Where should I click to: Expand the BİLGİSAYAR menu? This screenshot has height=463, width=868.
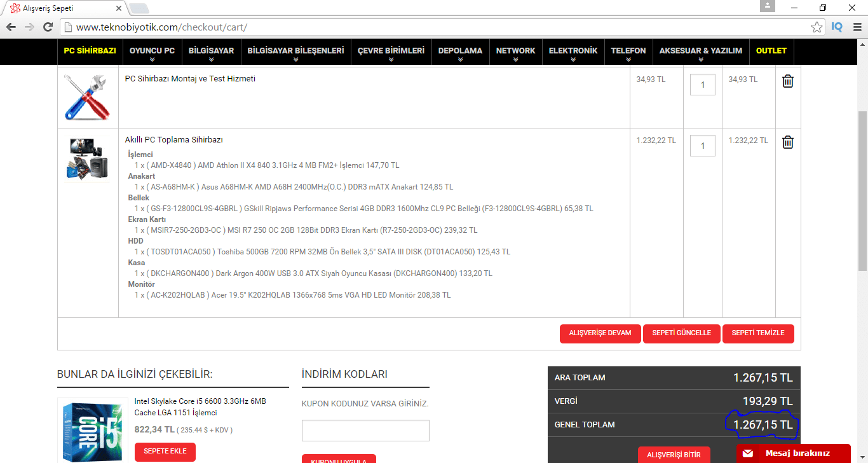coord(211,51)
